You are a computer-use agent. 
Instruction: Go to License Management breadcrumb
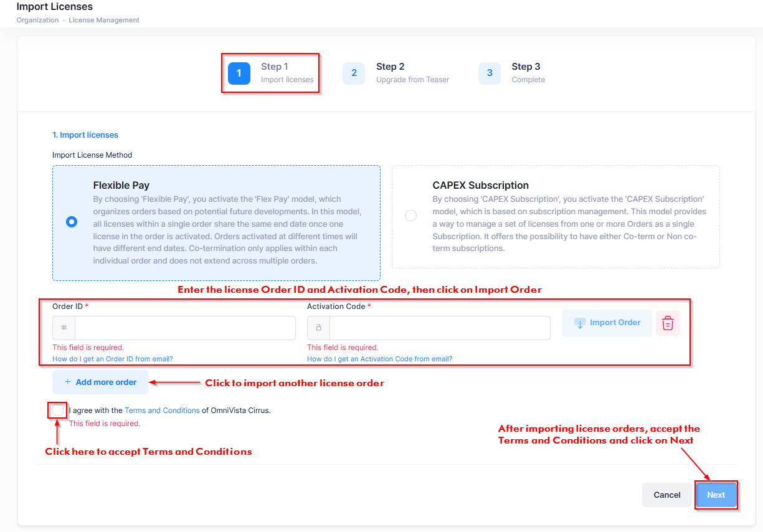tap(104, 20)
